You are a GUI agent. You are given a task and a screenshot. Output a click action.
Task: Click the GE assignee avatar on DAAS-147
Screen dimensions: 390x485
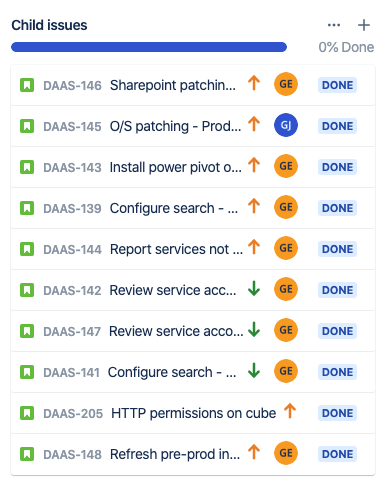pos(286,330)
